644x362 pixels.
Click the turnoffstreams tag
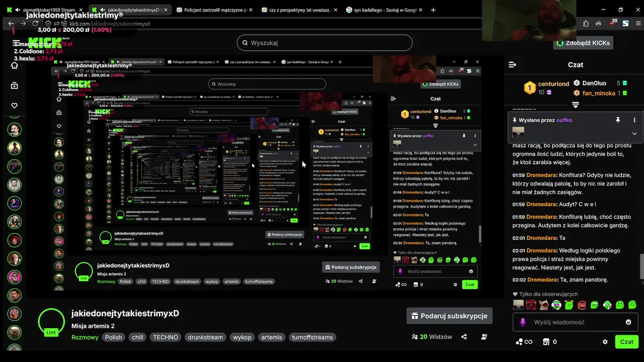[x=312, y=337]
